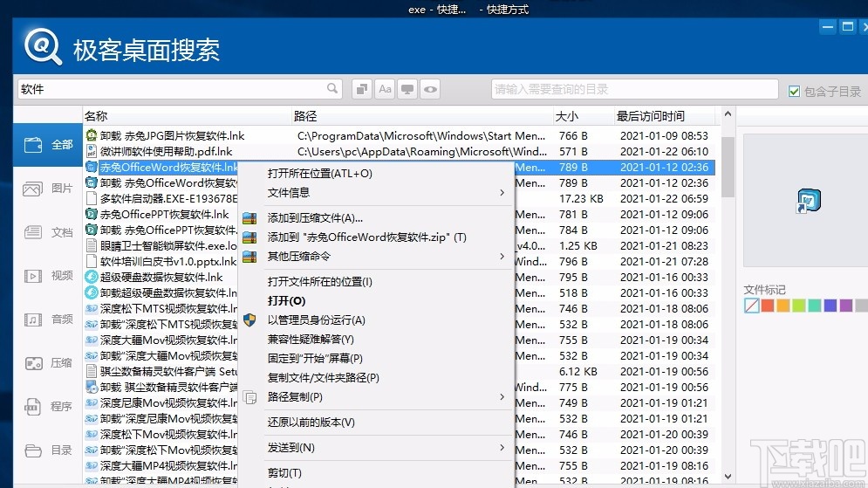Click the file preview thumbnail icon
868x488 pixels.
(809, 201)
